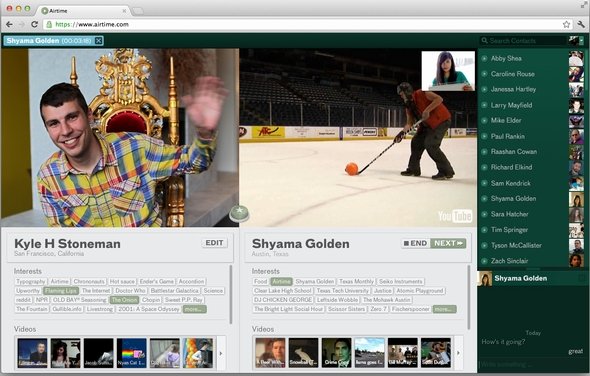Open Mike Elder's avatar picture

tap(576, 121)
